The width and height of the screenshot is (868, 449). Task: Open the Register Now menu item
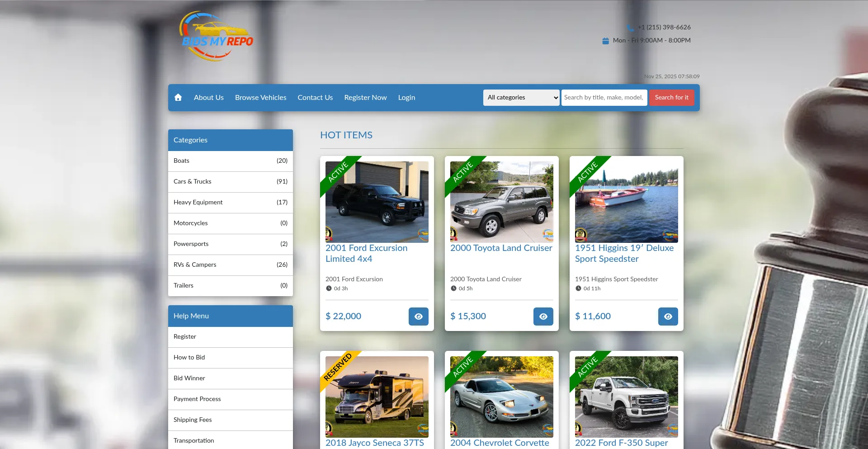point(365,98)
